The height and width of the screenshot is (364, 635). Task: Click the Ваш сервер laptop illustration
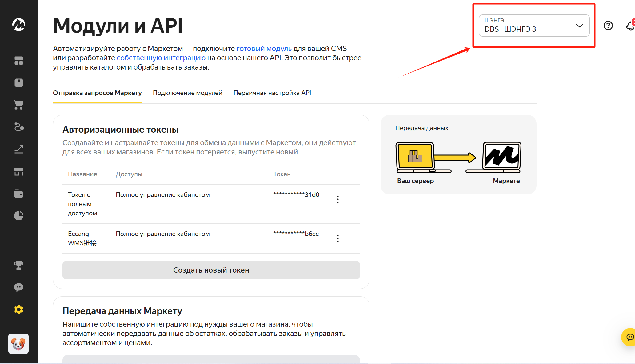(423, 158)
